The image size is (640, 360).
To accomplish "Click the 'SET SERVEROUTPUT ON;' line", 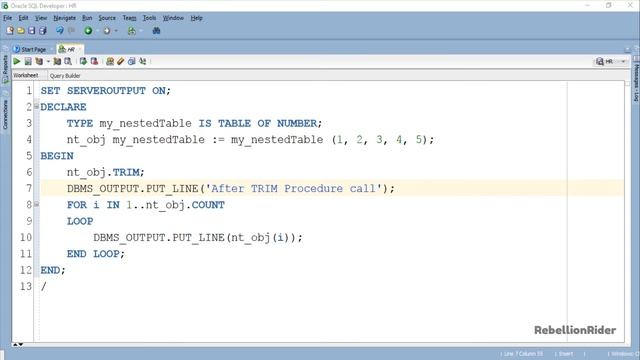I will (x=105, y=91).
